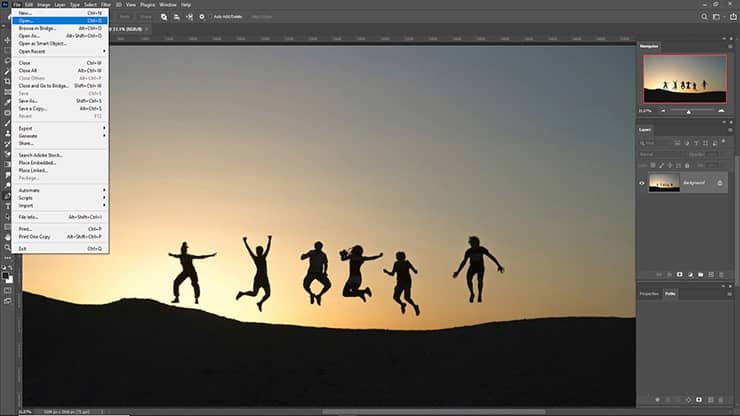The image size is (740, 416).
Task: Delete layer using Layers panel trash icon
Action: coord(721,274)
